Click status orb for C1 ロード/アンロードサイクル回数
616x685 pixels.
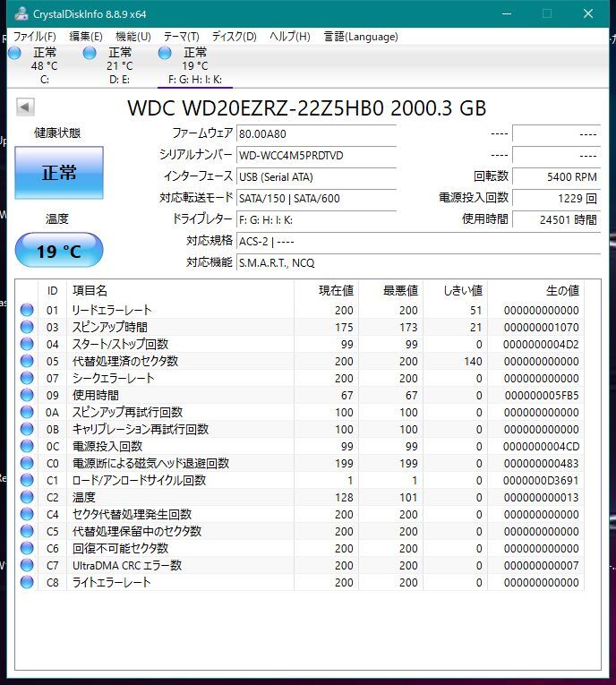coord(27,480)
